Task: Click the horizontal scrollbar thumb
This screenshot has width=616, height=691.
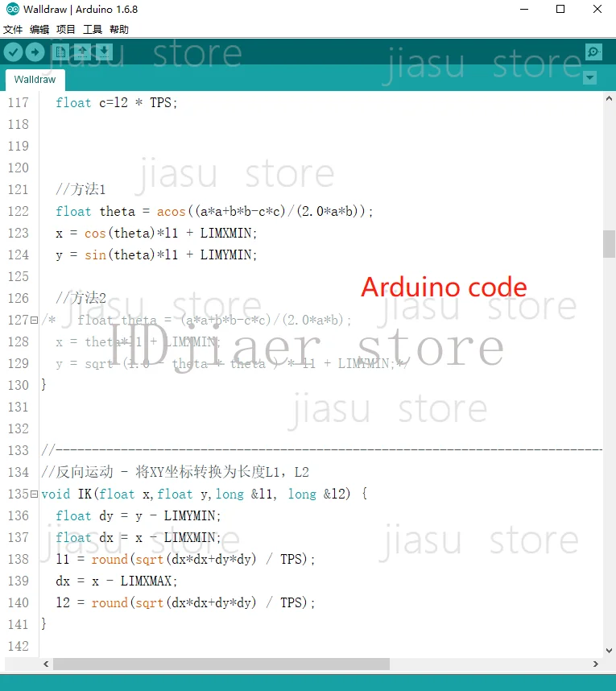Action: (x=221, y=664)
